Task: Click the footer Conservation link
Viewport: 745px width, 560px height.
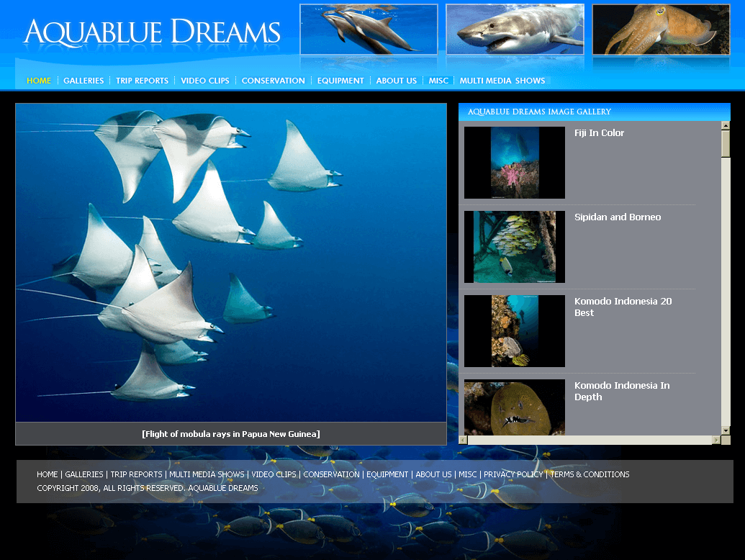Action: click(x=332, y=474)
